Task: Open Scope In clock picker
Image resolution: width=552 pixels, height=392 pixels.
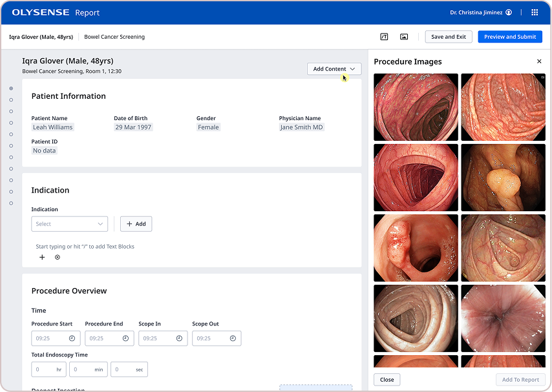Action: tap(179, 338)
